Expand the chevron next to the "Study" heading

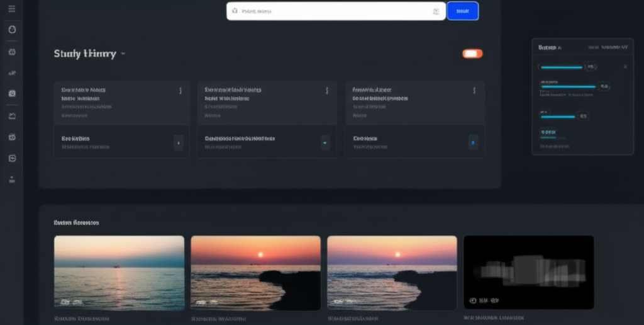(x=123, y=54)
